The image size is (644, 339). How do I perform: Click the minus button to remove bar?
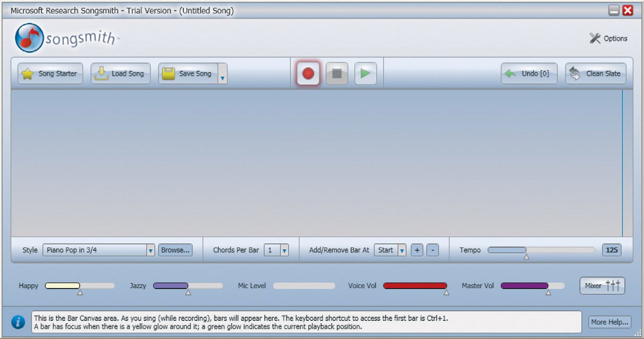coord(433,250)
